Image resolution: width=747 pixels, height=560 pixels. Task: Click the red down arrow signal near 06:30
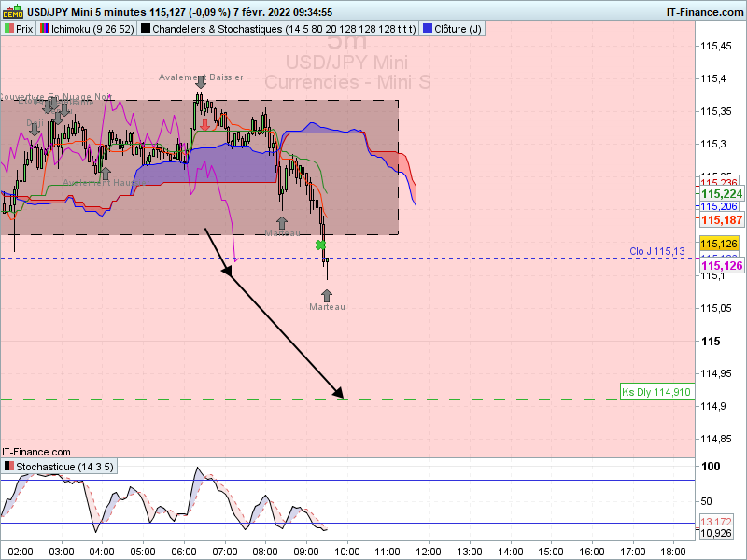point(204,125)
